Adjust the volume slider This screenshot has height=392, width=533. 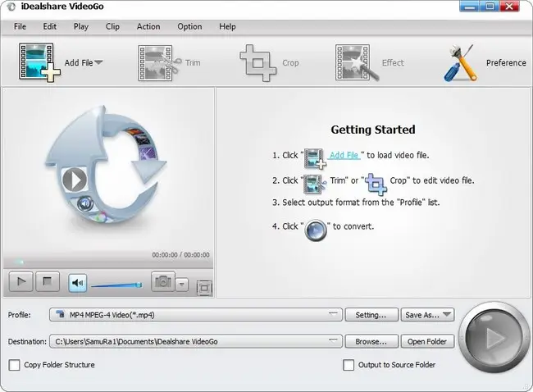coord(116,285)
